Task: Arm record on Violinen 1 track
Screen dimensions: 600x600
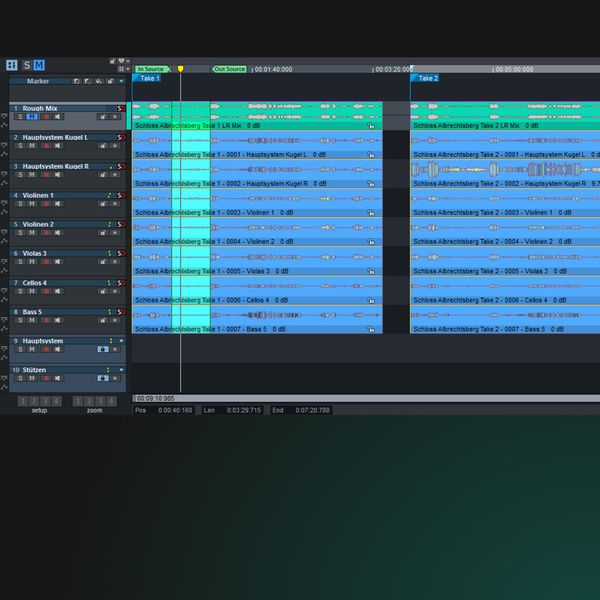Action: (x=46, y=204)
